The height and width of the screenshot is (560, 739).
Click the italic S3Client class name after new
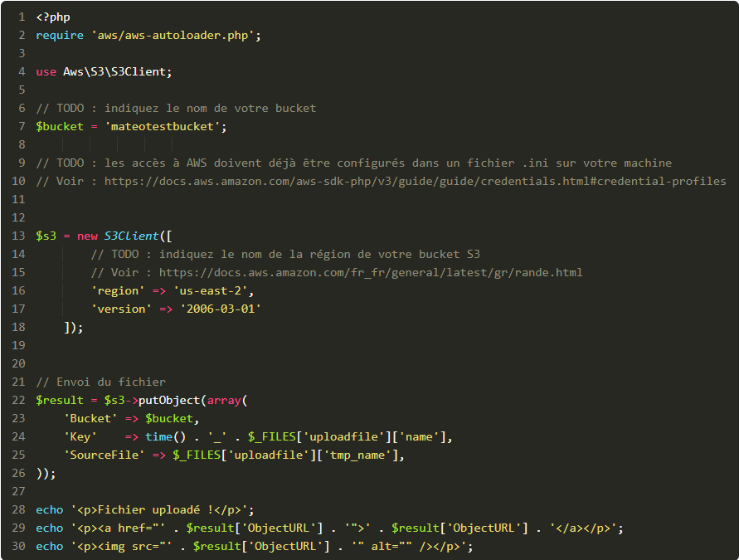click(131, 236)
